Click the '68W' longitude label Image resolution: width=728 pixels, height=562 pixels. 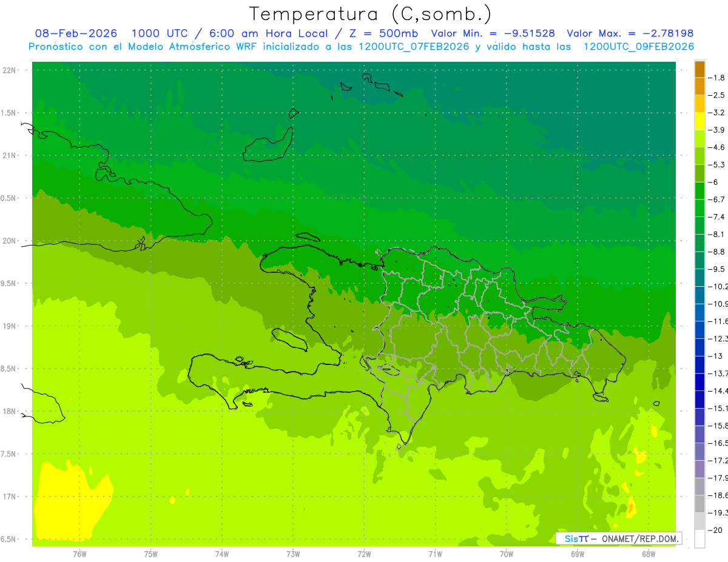click(x=649, y=554)
